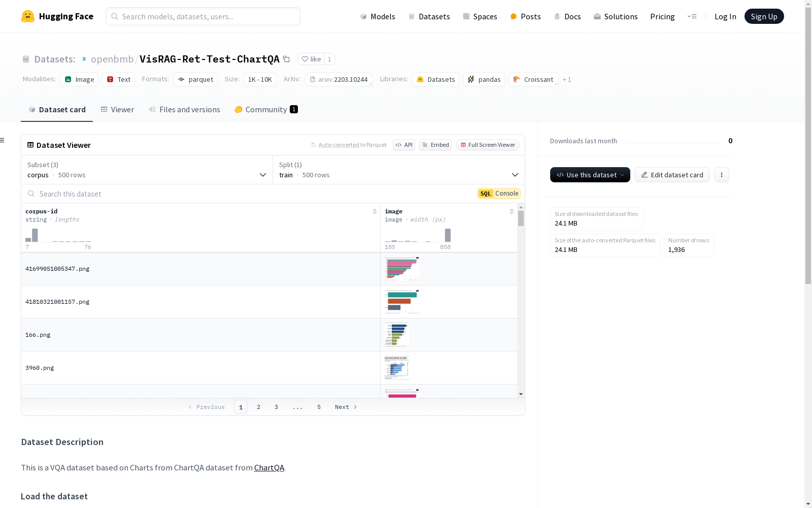Follow the ChartQA link in the description

pos(269,467)
